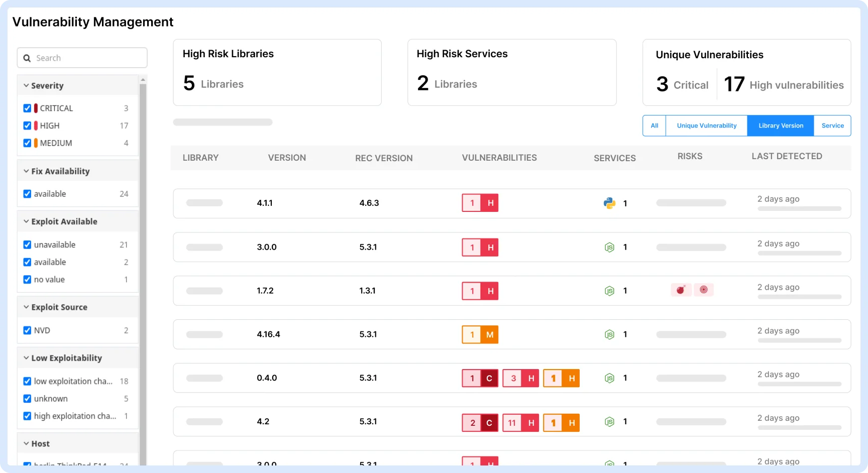Sort by the VULNERABILITIES column header
The height and width of the screenshot is (473, 868).
tap(499, 158)
